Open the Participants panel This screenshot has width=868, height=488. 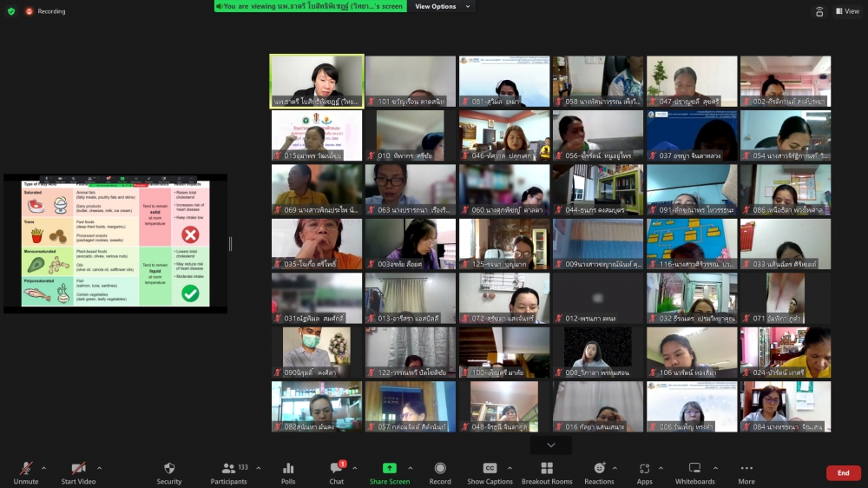tap(229, 472)
